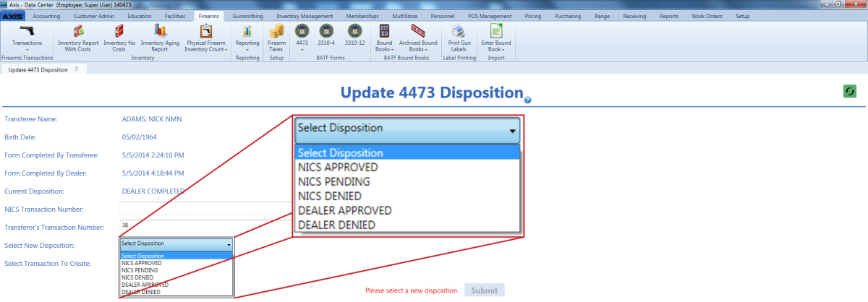The image size is (868, 302).
Task: Open the Facilities ribbon tab
Action: 174,15
